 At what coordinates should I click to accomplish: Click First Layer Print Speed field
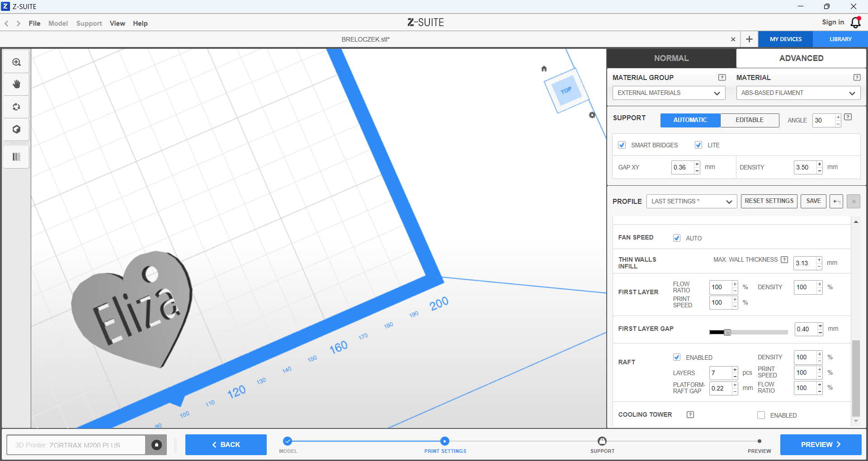721,302
